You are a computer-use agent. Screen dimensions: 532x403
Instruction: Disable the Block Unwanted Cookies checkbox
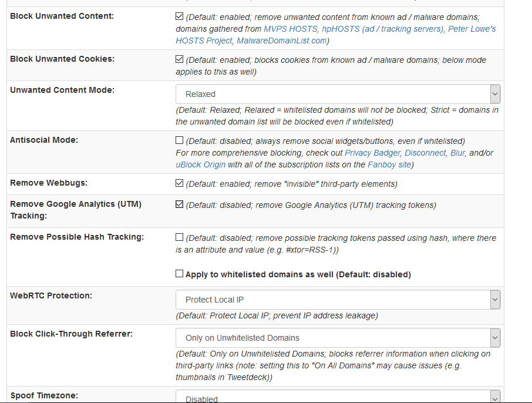tap(180, 59)
